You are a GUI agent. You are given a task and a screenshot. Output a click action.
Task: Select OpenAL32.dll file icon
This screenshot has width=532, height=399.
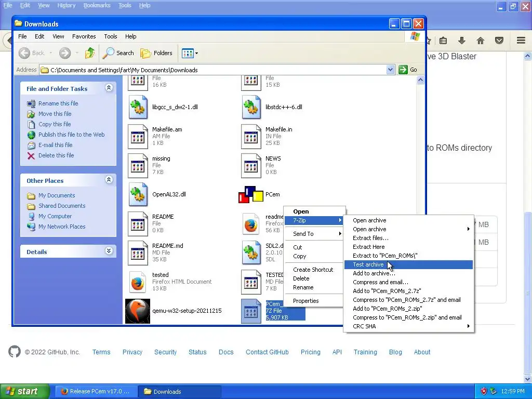click(x=138, y=194)
